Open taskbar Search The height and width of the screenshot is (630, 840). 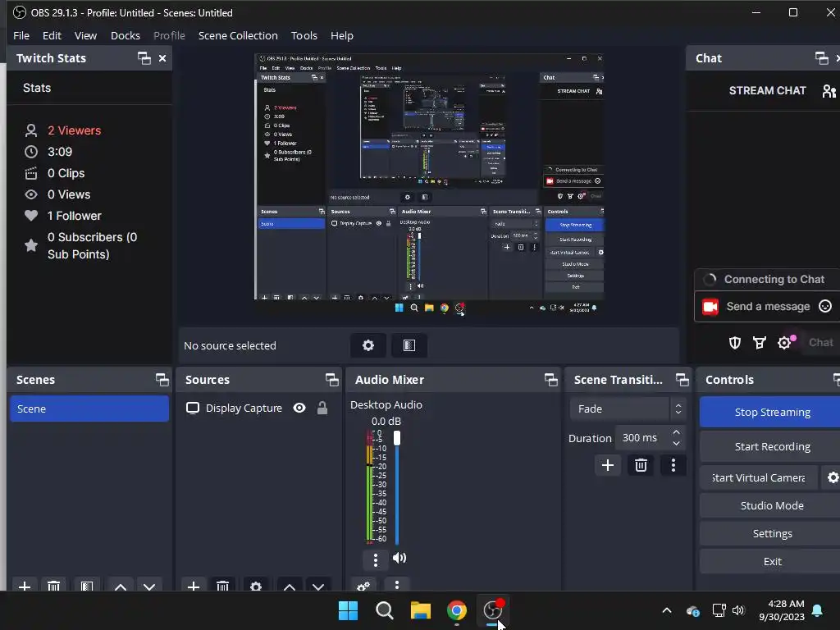384,610
